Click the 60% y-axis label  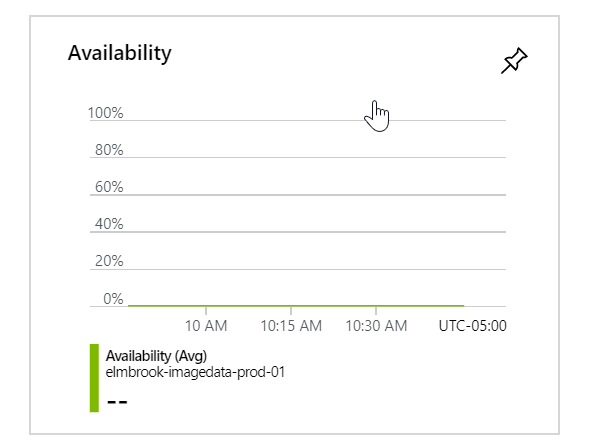pyautogui.click(x=108, y=187)
